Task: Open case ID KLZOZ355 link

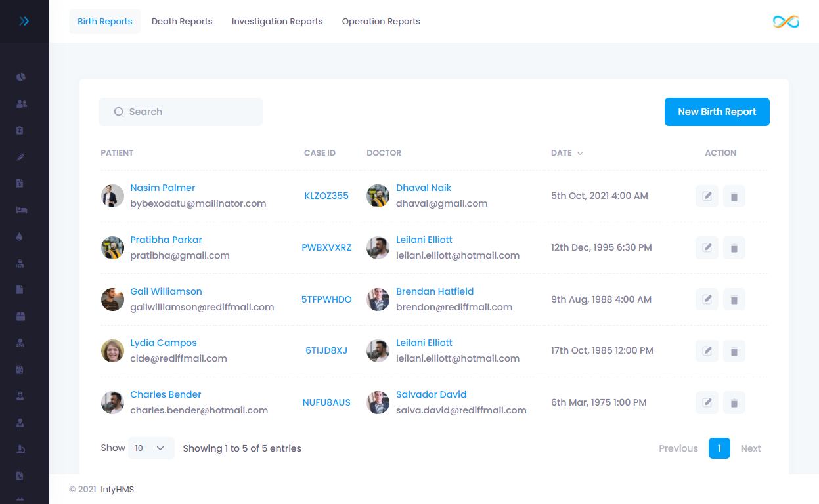Action: pos(326,196)
